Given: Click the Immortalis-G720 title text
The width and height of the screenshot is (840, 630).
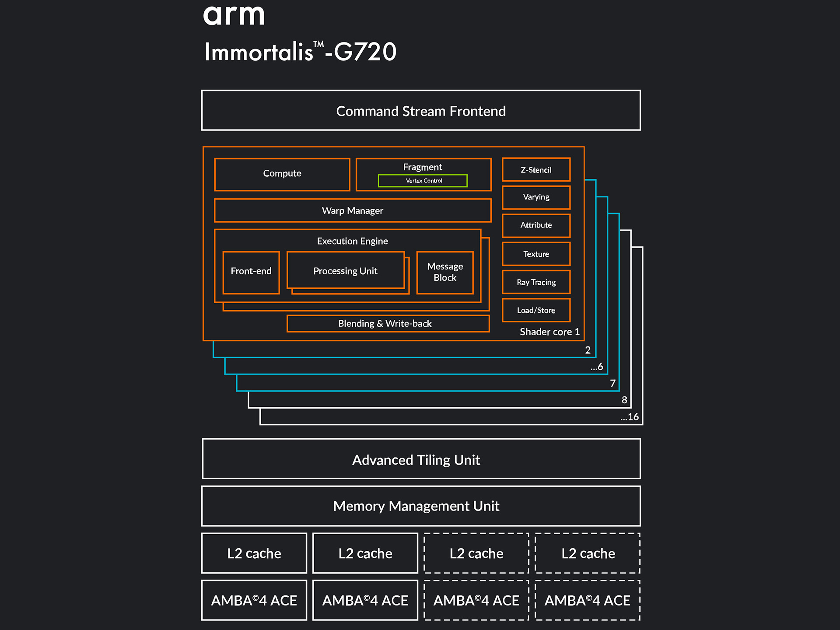Looking at the screenshot, I should click(x=300, y=52).
